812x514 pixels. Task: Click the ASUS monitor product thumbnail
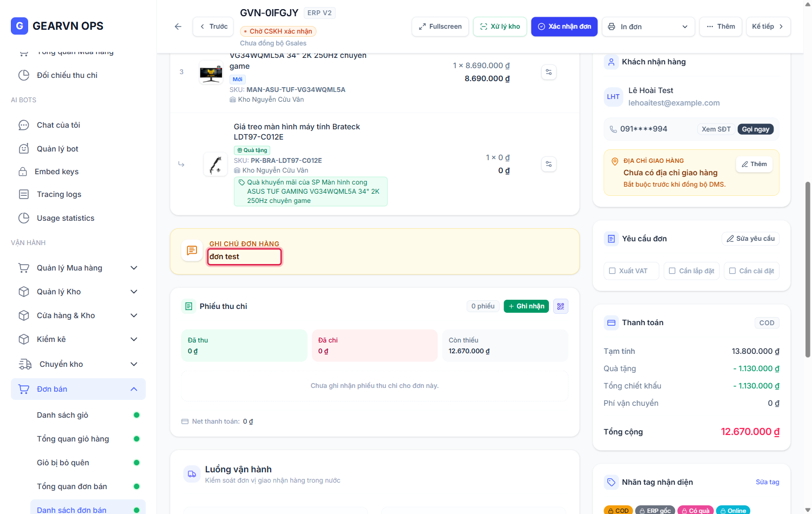pyautogui.click(x=211, y=72)
